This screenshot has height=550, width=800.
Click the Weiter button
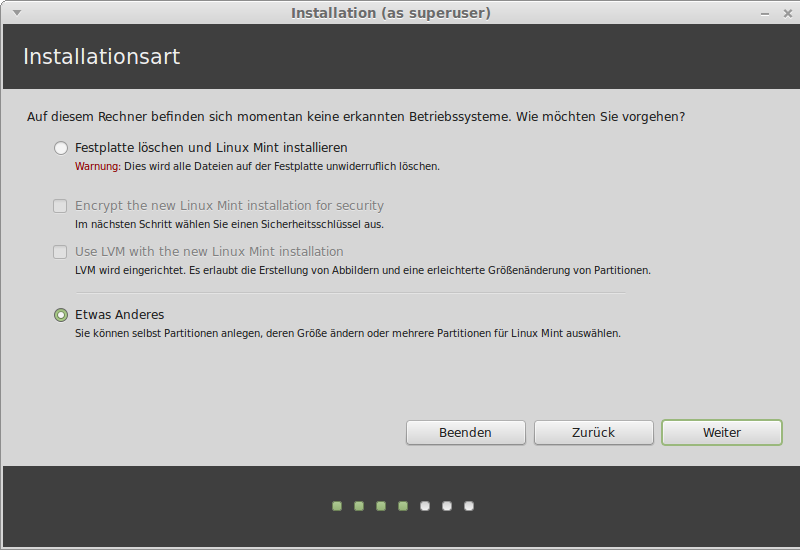point(721,433)
